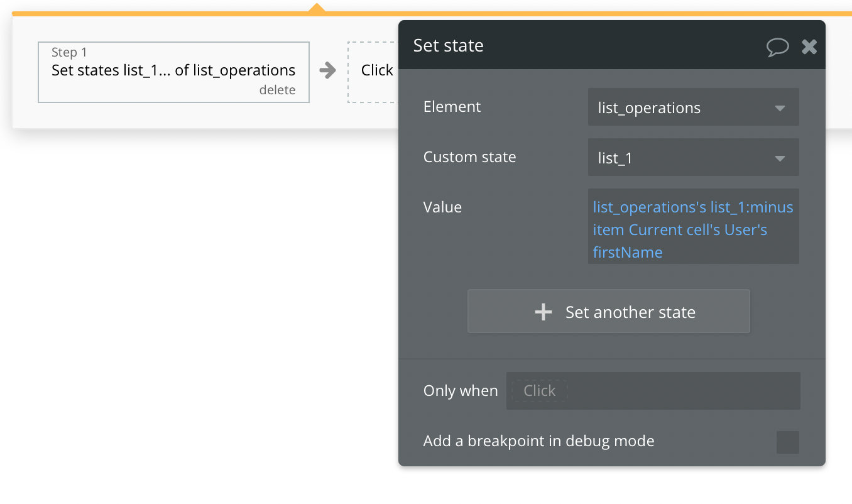Close the Set state panel

[x=809, y=46]
